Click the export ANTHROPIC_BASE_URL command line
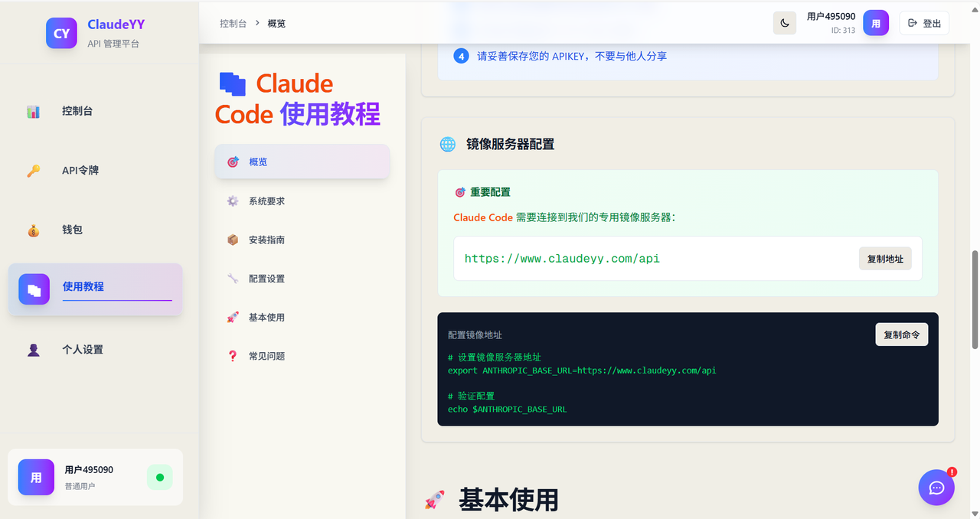Screen dimensions: 980x519 pyautogui.click(x=582, y=370)
